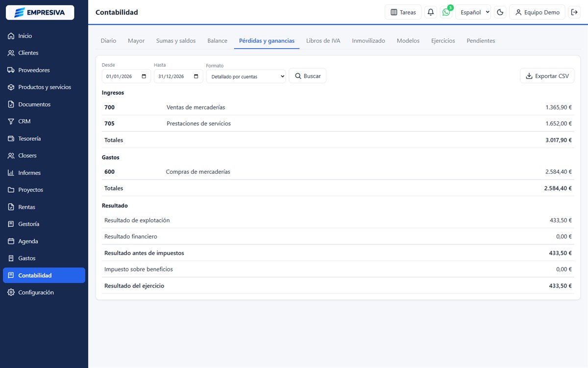Click the Hasta date field
588x368 pixels.
tap(178, 76)
